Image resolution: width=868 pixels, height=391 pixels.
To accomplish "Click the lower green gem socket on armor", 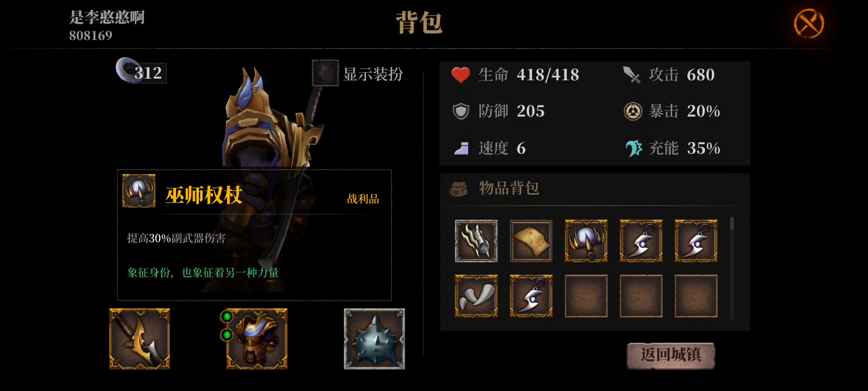I will (x=227, y=335).
